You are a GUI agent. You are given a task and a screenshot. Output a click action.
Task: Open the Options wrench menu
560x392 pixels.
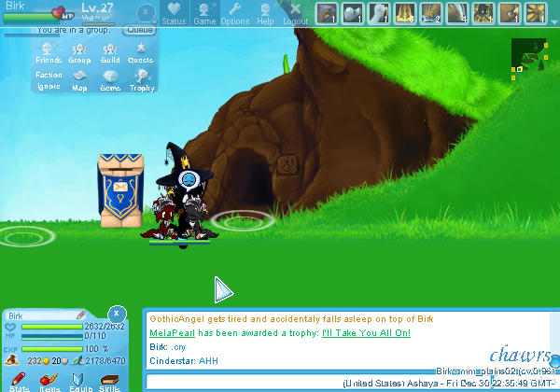pos(234,13)
